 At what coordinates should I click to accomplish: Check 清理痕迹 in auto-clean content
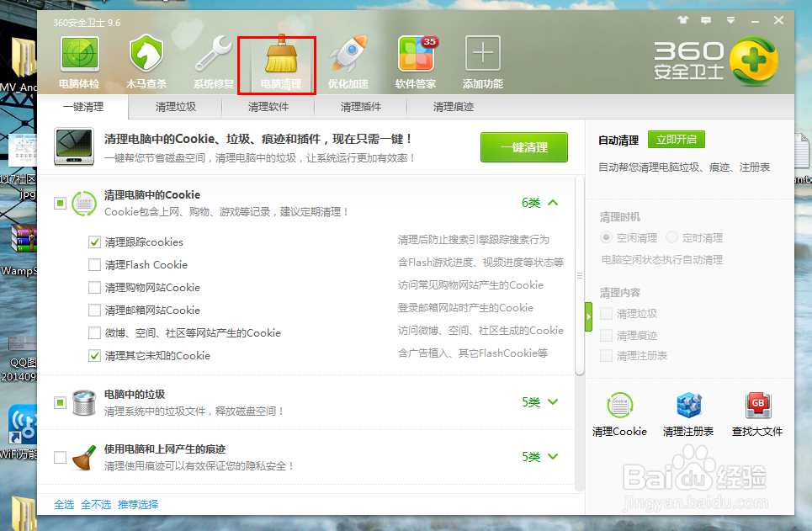click(606, 335)
